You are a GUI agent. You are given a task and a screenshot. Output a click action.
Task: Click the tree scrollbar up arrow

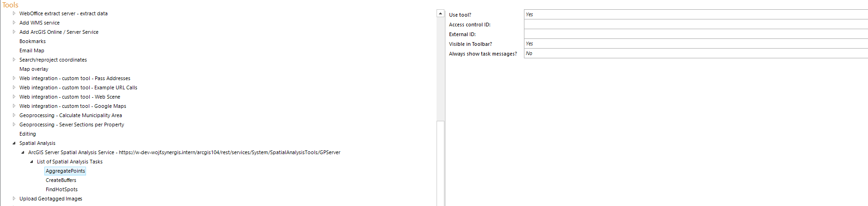440,14
